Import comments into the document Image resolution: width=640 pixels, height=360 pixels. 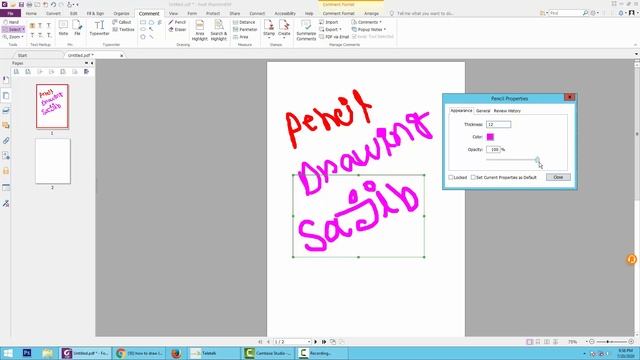[329, 22]
